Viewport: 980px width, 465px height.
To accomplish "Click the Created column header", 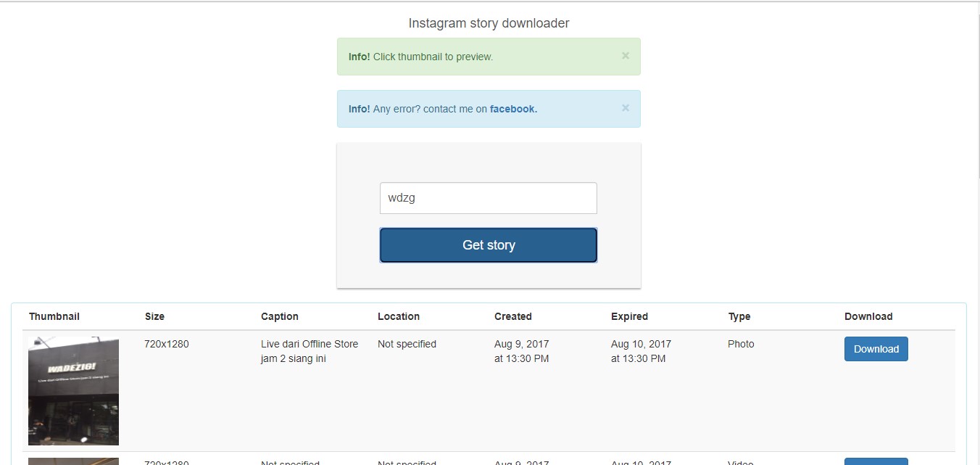I will pos(513,316).
